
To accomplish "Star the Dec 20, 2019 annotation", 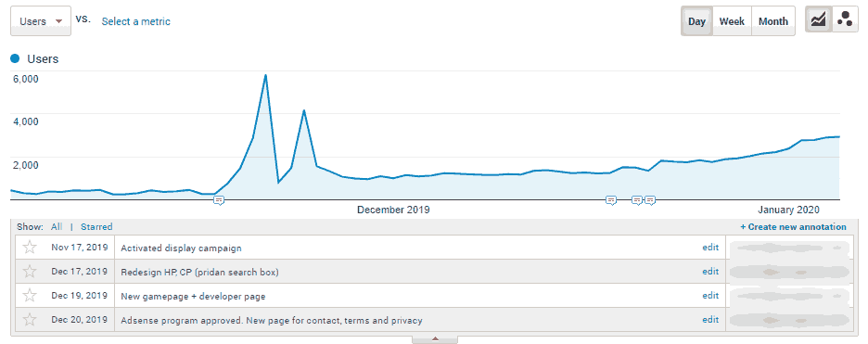I will [30, 319].
